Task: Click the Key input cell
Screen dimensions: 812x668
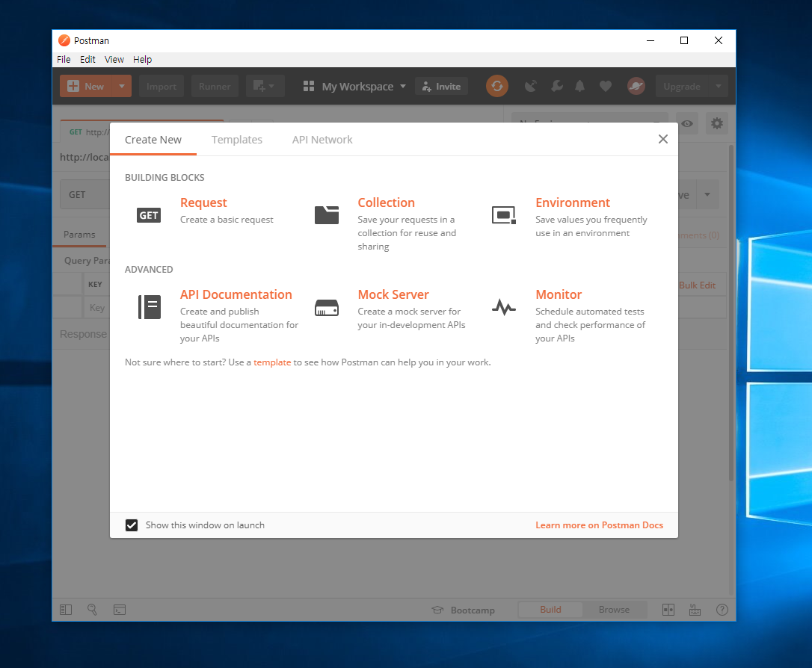Action: [x=97, y=307]
